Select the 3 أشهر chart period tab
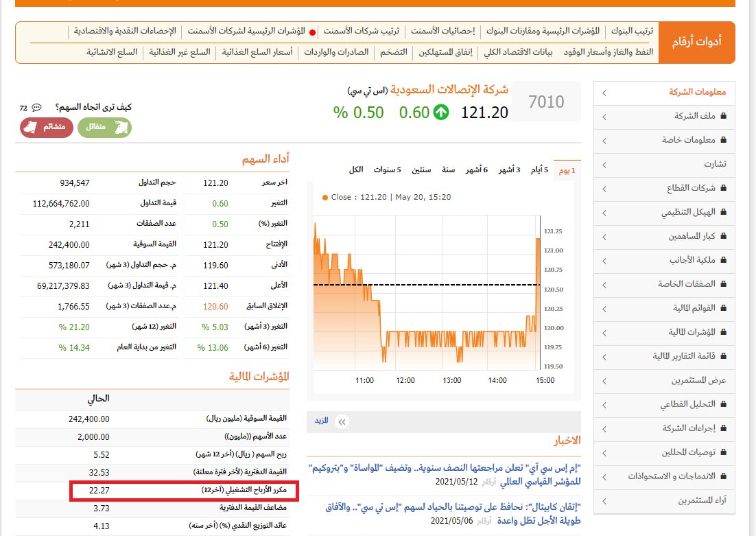The width and height of the screenshot is (756, 536). (x=509, y=170)
